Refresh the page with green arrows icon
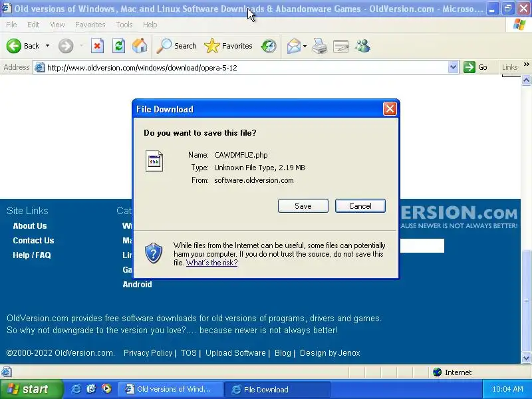The height and width of the screenshot is (399, 532). click(119, 46)
